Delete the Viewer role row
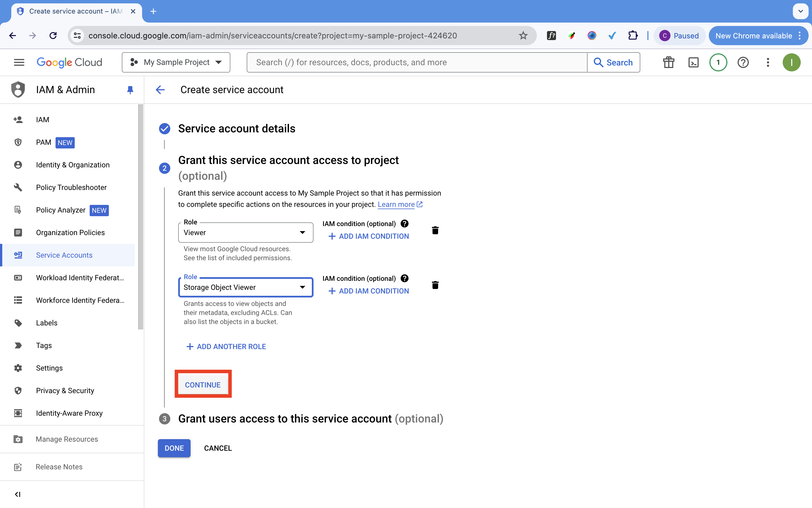Image resolution: width=812 pixels, height=508 pixels. point(435,230)
